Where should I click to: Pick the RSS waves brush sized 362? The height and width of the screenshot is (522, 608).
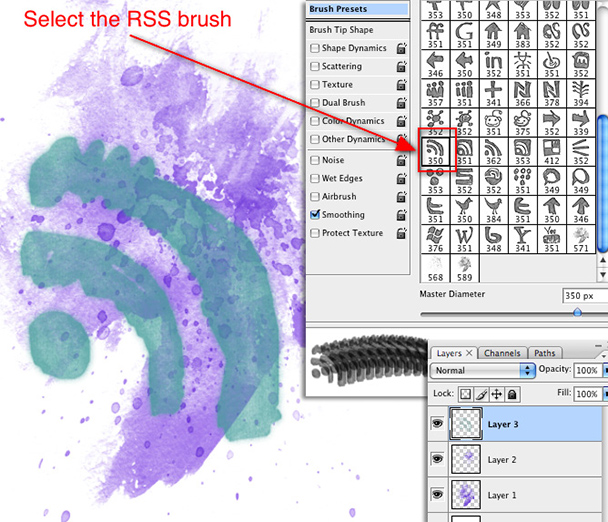[493, 152]
